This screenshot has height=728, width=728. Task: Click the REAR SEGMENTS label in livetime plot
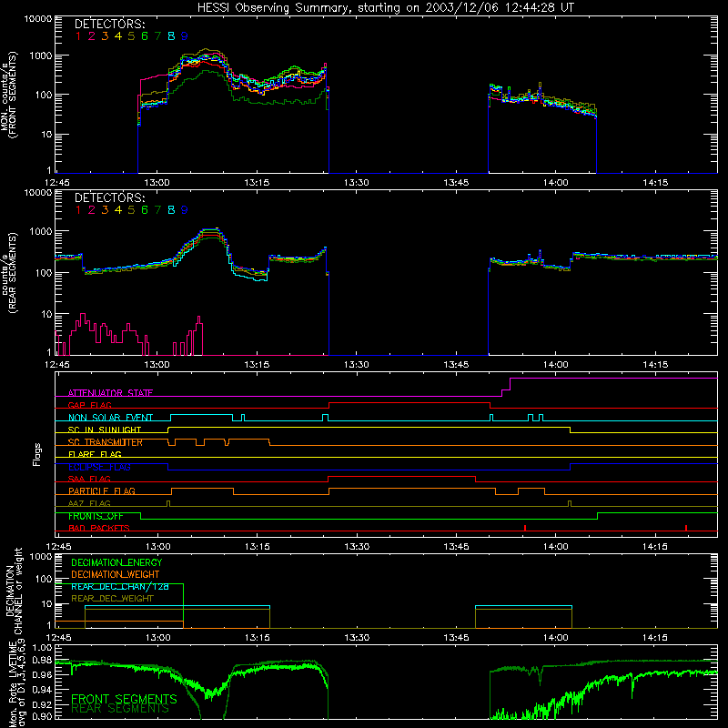(x=120, y=709)
